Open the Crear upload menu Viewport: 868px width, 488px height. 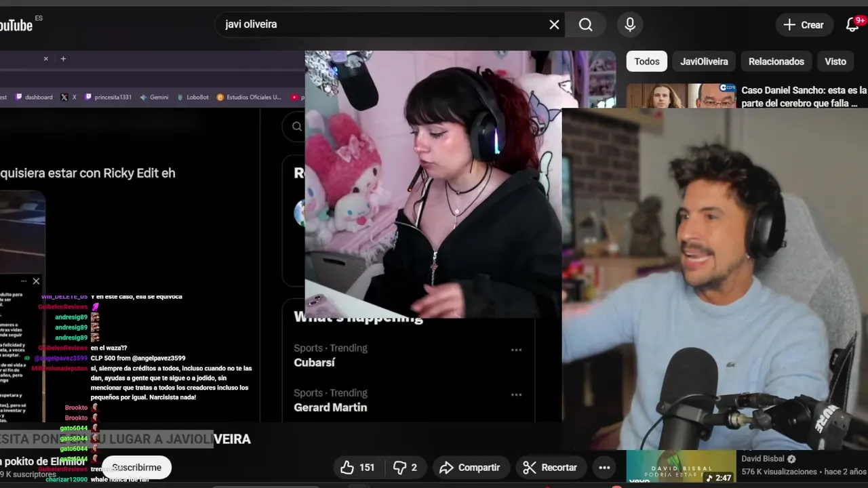(804, 24)
